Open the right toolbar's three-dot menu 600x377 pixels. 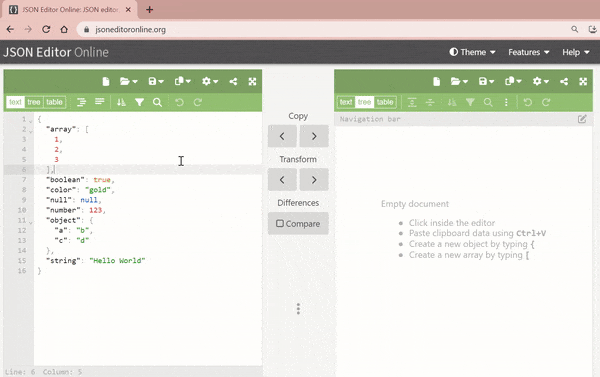tap(506, 102)
